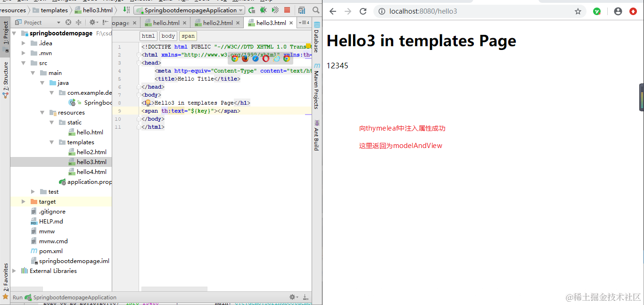Bookmark this page with the star icon
644x305 pixels.
[578, 11]
